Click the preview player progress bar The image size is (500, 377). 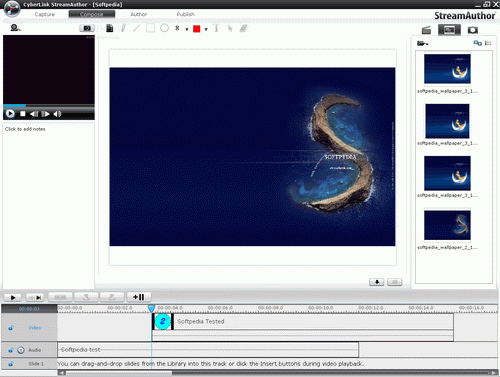click(49, 106)
